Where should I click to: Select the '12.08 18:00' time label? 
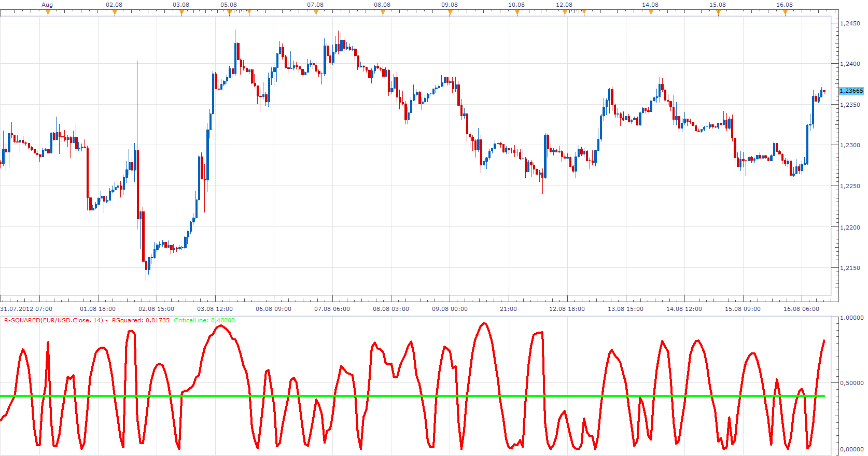click(567, 309)
